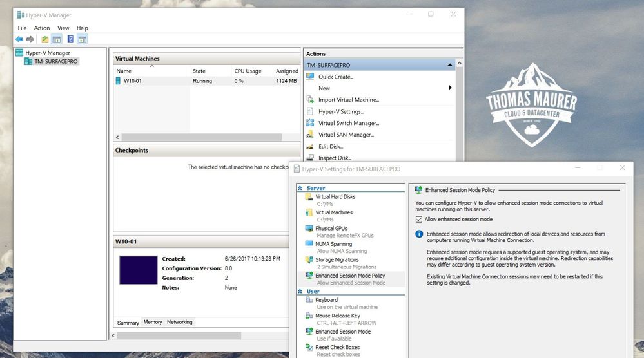
Task: Switch to the Summary tab for W10-01
Action: click(128, 323)
